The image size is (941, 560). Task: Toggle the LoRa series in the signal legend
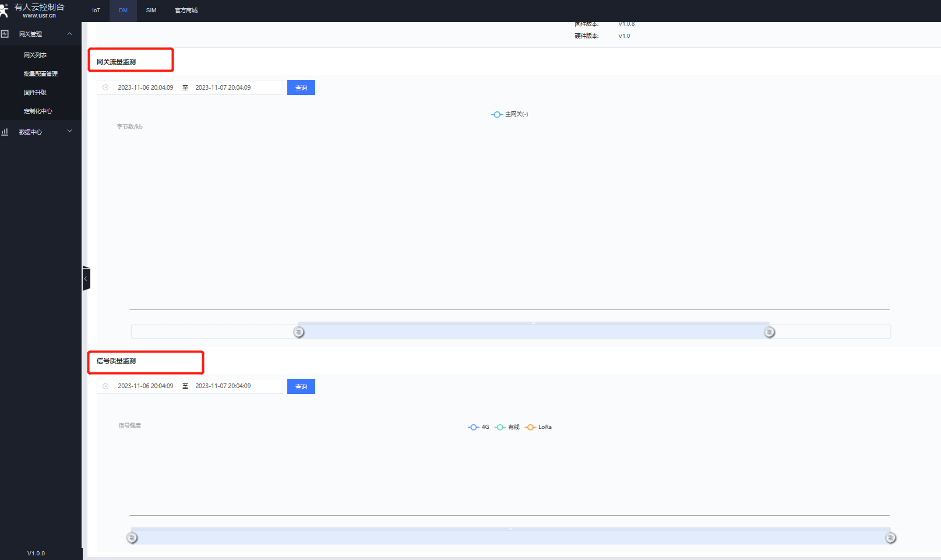coord(538,427)
